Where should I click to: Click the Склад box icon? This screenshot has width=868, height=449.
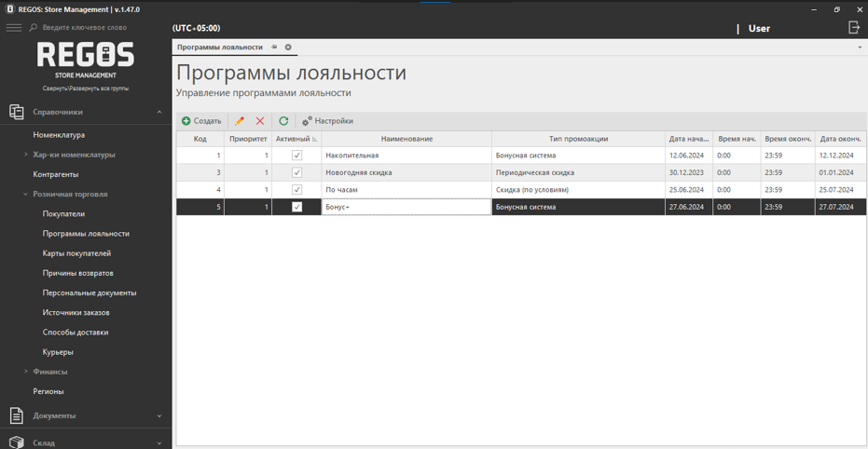[x=16, y=442]
